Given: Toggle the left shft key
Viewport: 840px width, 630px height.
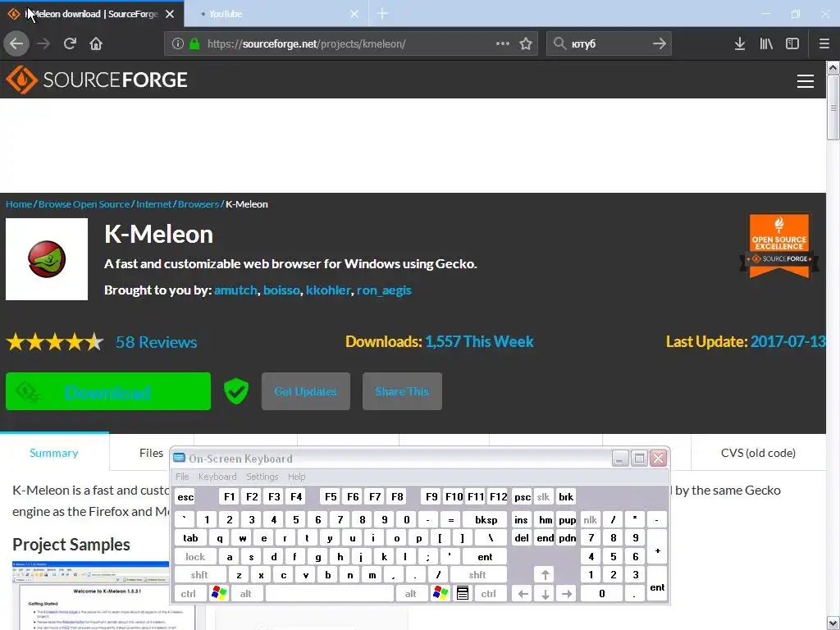Looking at the screenshot, I should coord(199,575).
